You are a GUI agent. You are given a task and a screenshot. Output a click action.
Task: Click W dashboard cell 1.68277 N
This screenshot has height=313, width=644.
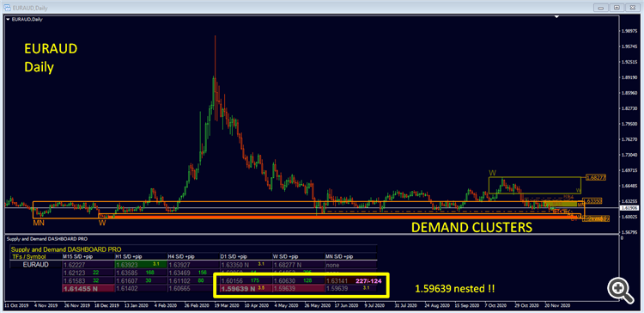click(299, 265)
